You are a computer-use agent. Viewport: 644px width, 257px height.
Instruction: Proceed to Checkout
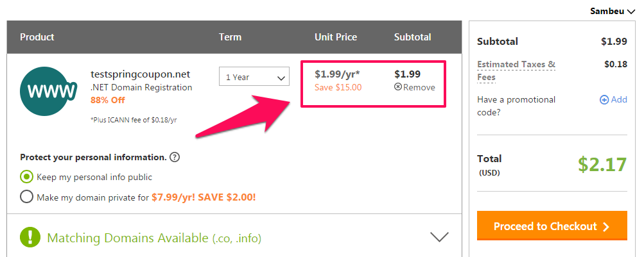pos(552,226)
